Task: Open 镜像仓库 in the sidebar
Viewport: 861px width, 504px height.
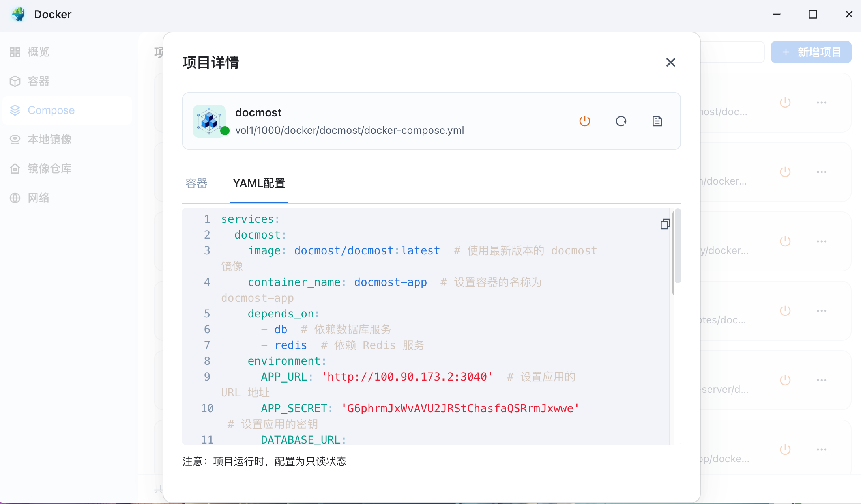Action: coord(67,168)
